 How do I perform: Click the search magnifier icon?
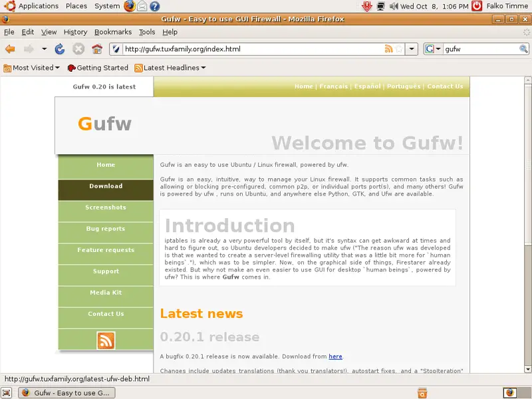tap(523, 49)
